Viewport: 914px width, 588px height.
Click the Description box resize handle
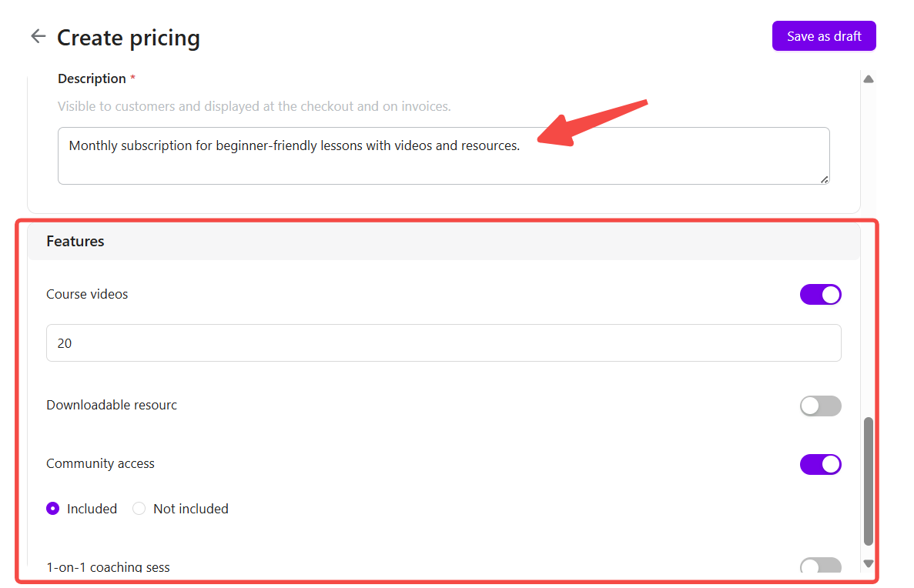824,179
